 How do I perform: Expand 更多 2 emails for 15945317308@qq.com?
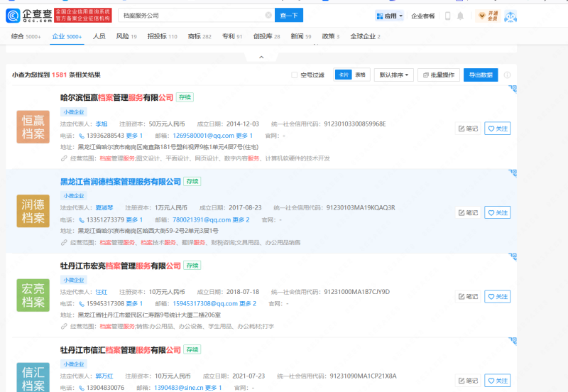click(x=248, y=304)
